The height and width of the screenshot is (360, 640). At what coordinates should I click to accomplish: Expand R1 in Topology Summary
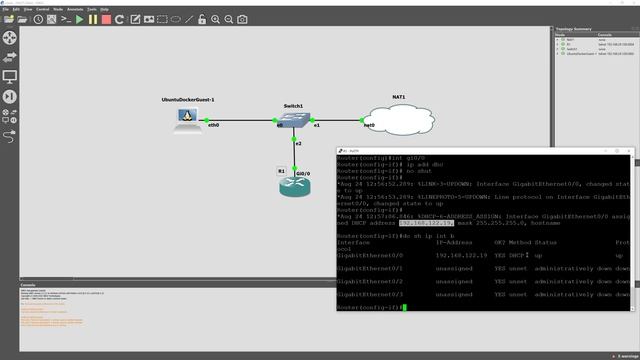click(558, 44)
